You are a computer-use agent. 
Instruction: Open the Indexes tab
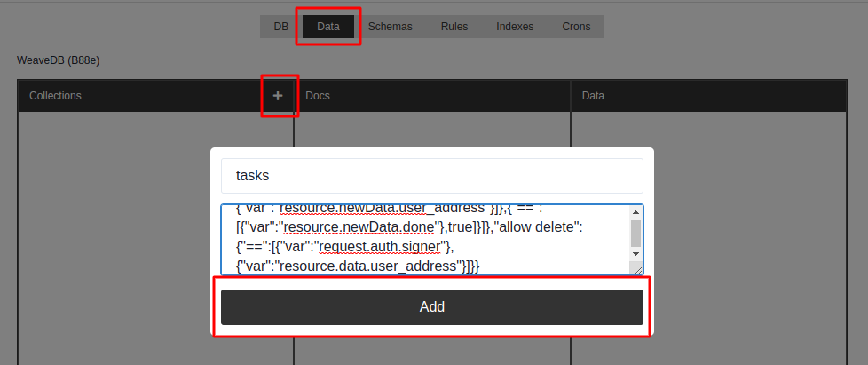515,27
